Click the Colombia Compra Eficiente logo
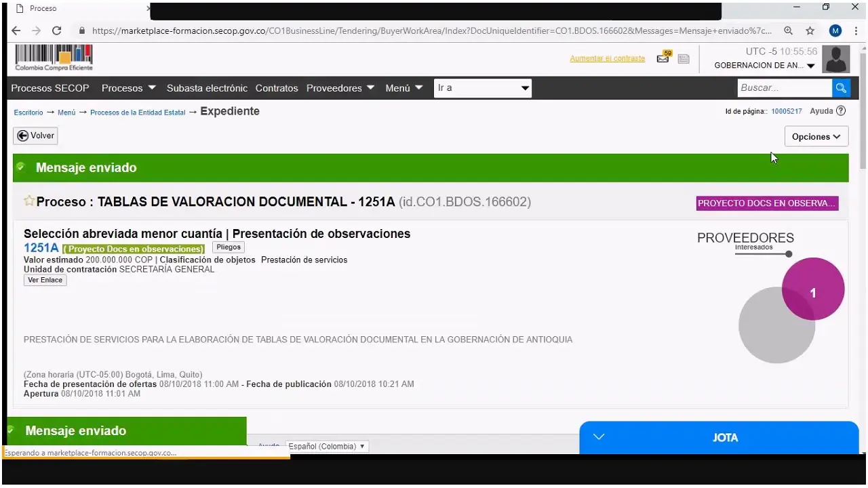 point(54,58)
